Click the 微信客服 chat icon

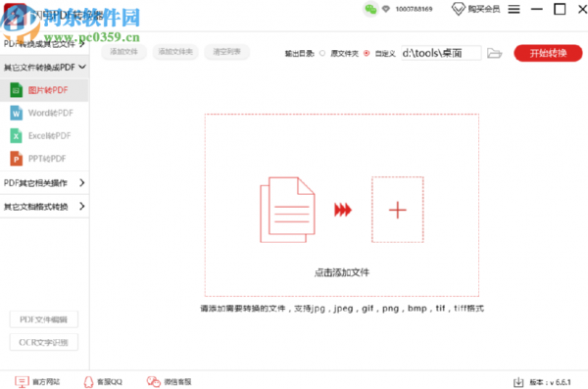[154, 382]
